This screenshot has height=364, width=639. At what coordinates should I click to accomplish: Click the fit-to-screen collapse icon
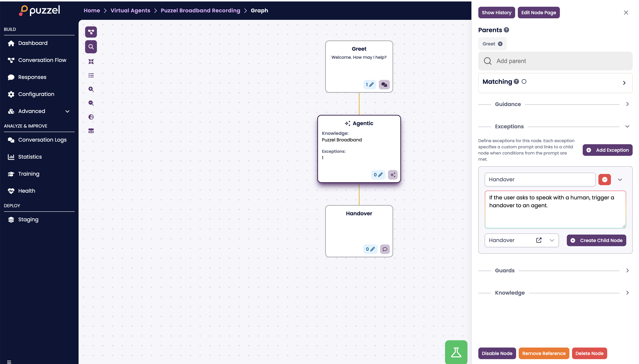(x=91, y=62)
